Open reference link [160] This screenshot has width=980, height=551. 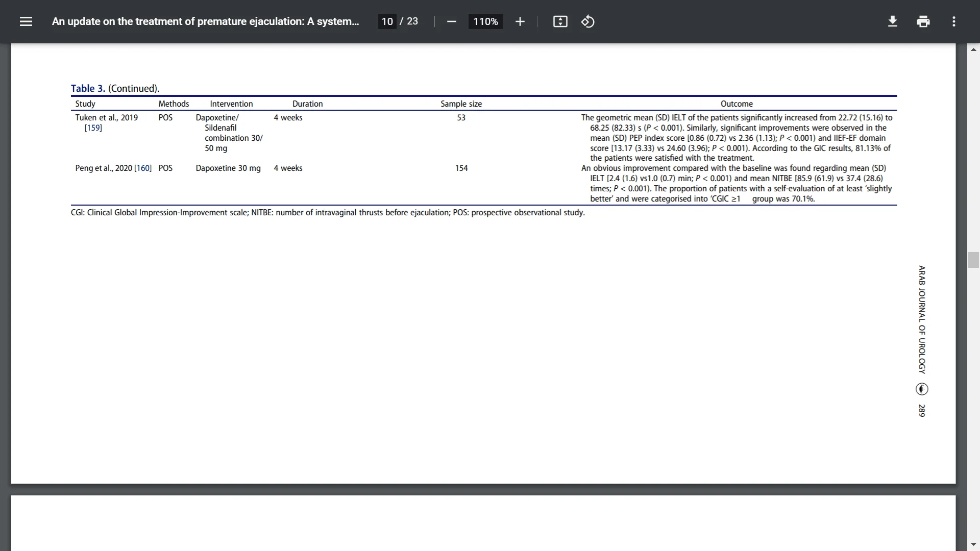[x=143, y=168]
